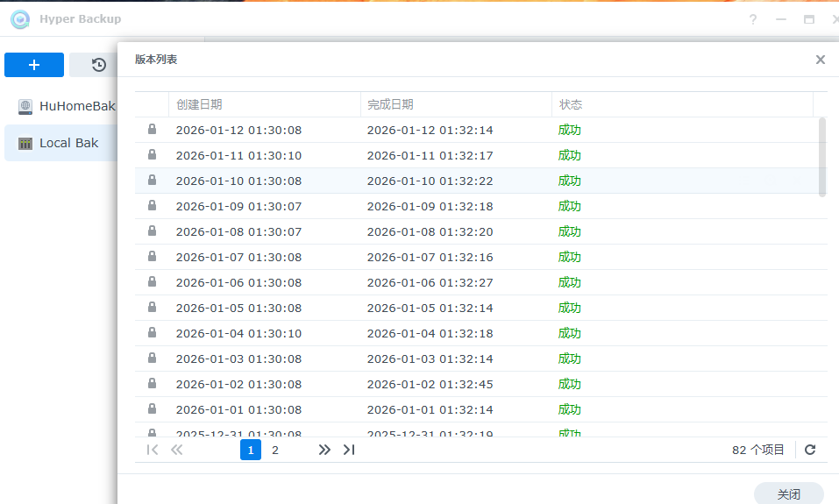
Task: Click creation date 2026-01-08 01:30:07
Action: [238, 231]
